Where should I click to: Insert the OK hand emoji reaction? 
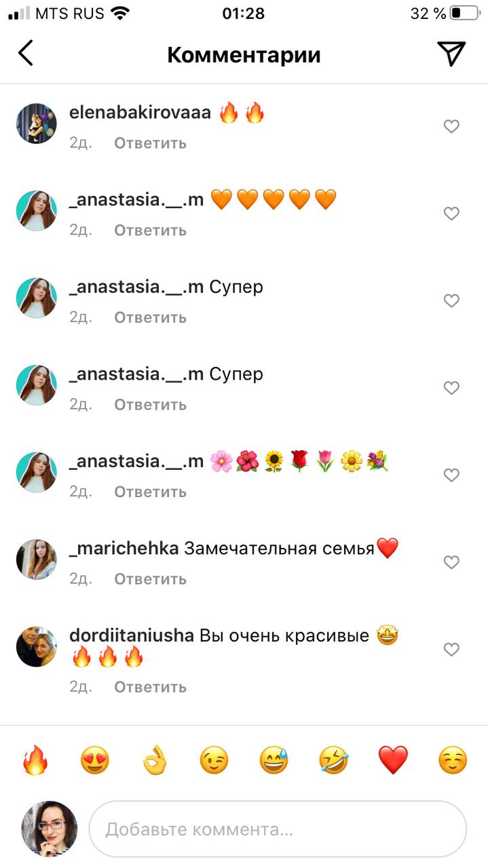pos(155,760)
